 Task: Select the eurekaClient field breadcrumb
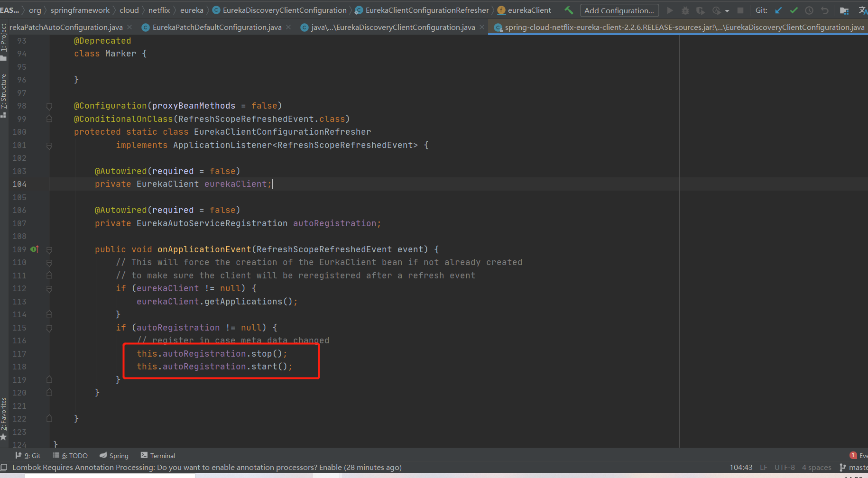tap(524, 10)
